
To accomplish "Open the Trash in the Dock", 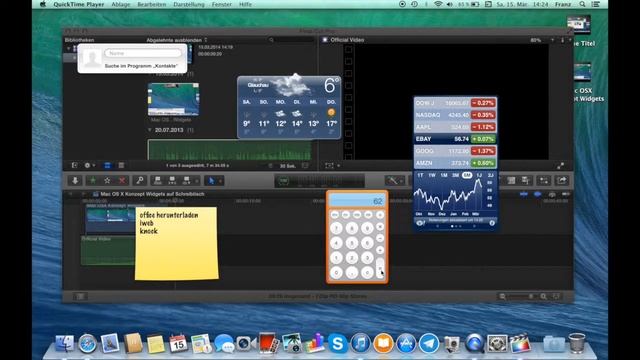I will 577,344.
